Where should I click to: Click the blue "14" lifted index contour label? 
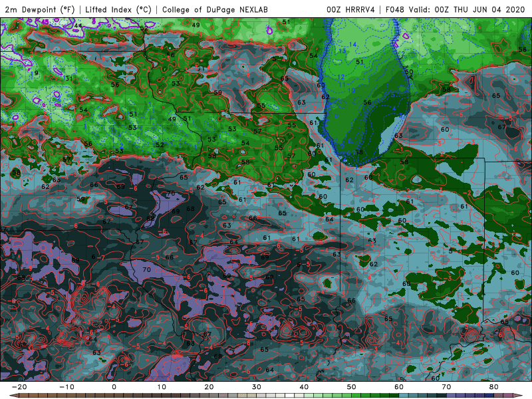tap(352, 45)
